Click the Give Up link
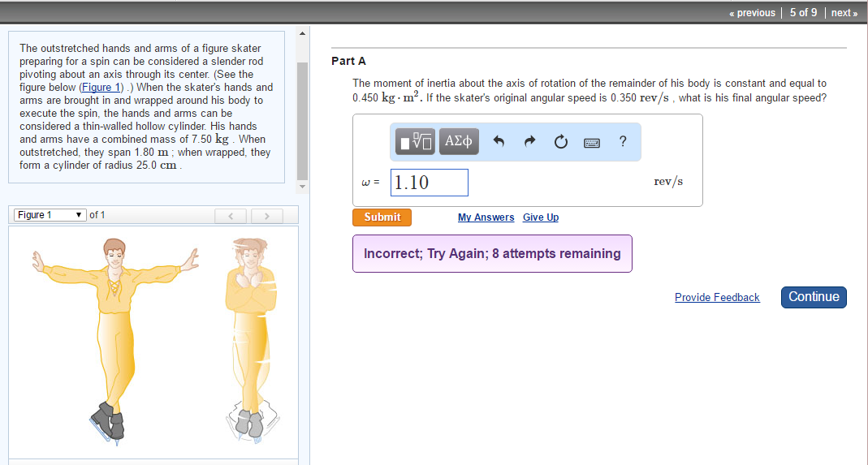 540,217
